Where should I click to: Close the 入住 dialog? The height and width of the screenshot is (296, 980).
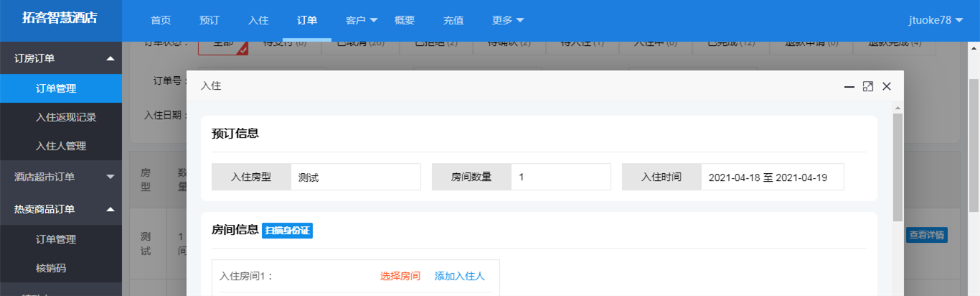tap(887, 86)
